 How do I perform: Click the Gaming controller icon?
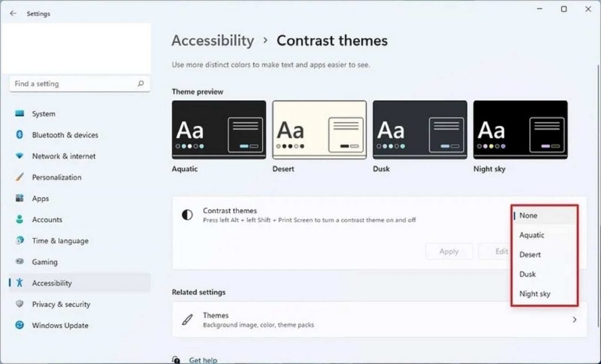[x=20, y=262]
